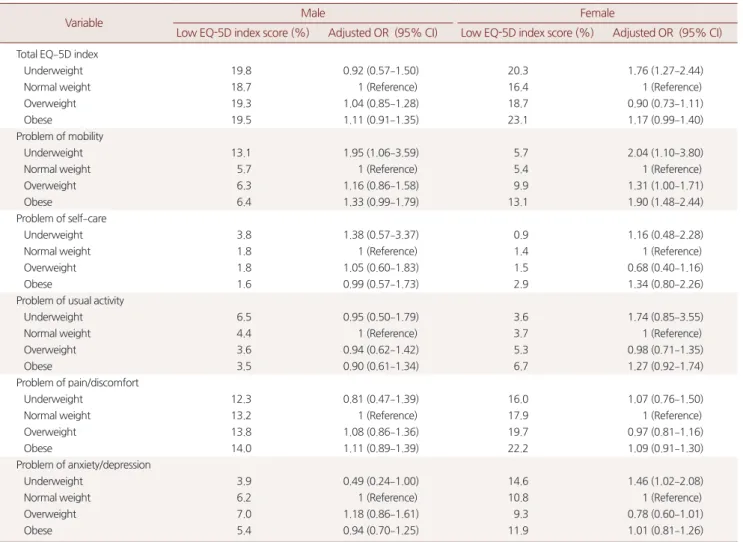Click the 'Problem of anxiety/depression' heading
Viewport: 743px width, 542px height.
[83, 465]
